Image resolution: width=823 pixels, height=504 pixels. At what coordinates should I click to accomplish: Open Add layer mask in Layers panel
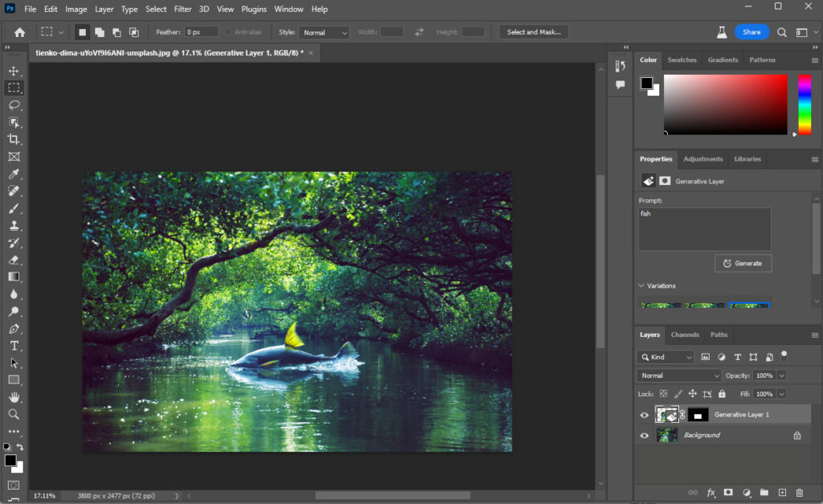point(727,492)
